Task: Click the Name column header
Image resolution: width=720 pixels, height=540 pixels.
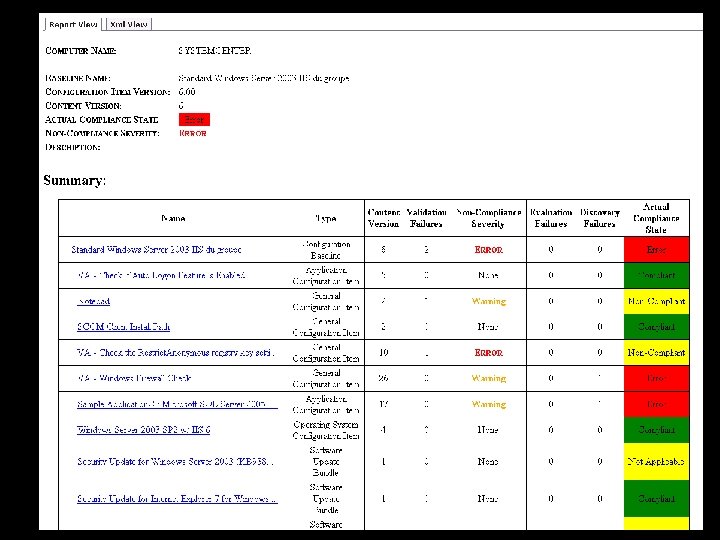Action: click(173, 218)
